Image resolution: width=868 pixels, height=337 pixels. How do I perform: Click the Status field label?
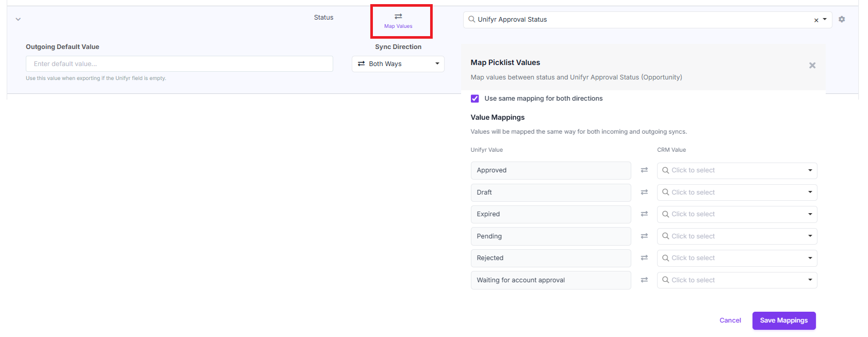pos(323,18)
